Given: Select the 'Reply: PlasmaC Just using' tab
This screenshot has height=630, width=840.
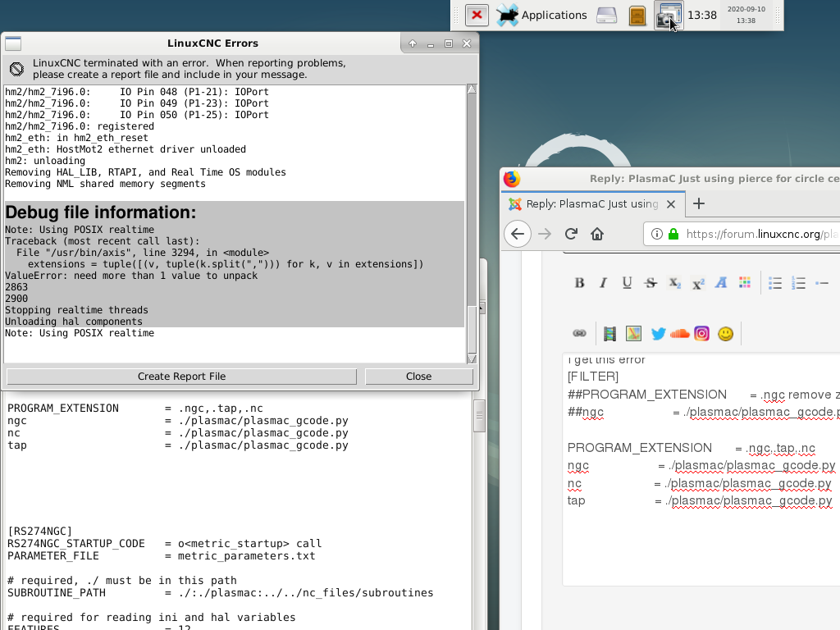Looking at the screenshot, I should click(592, 203).
